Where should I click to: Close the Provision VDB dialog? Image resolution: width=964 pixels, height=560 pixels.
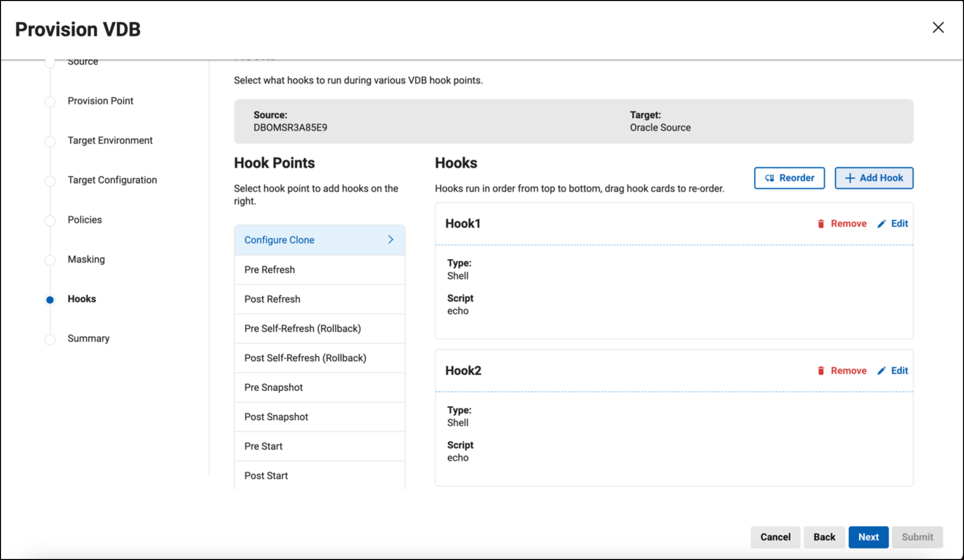tap(938, 28)
